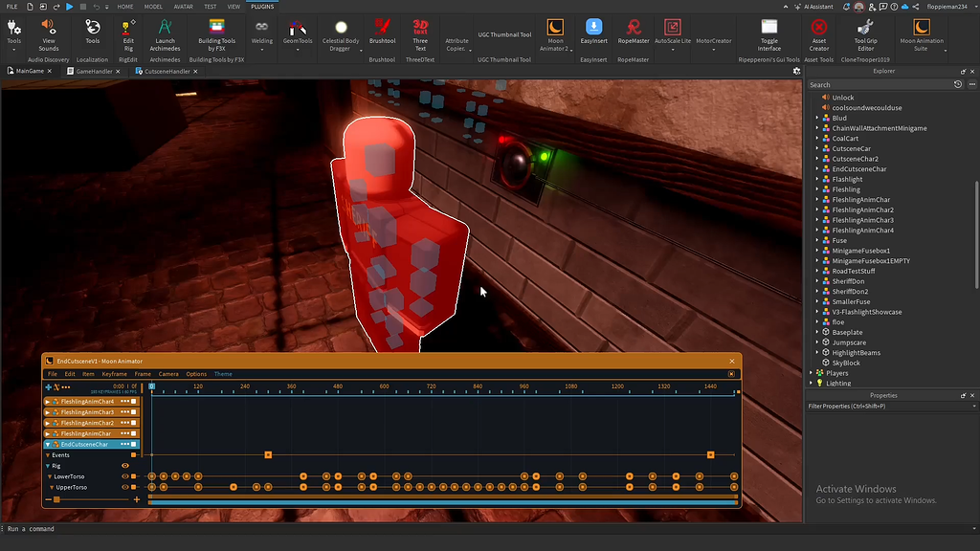Expand SheriffDon in Explorer

[817, 281]
